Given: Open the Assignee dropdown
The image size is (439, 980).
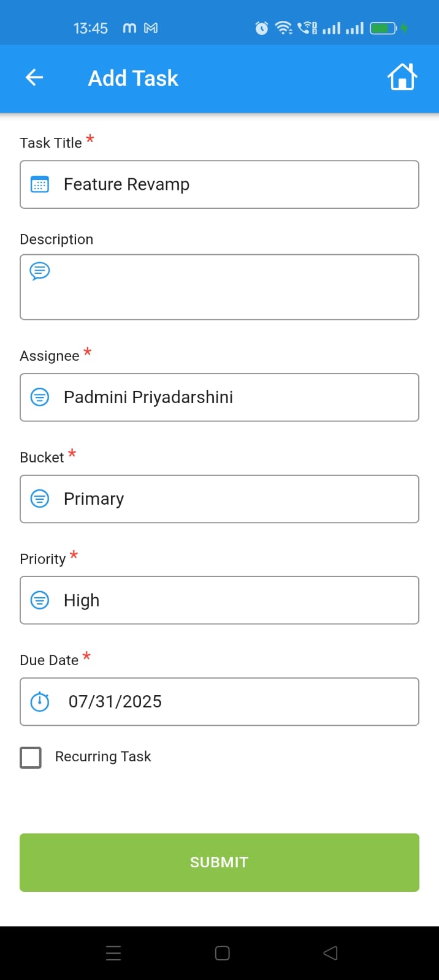Looking at the screenshot, I should tap(219, 398).
